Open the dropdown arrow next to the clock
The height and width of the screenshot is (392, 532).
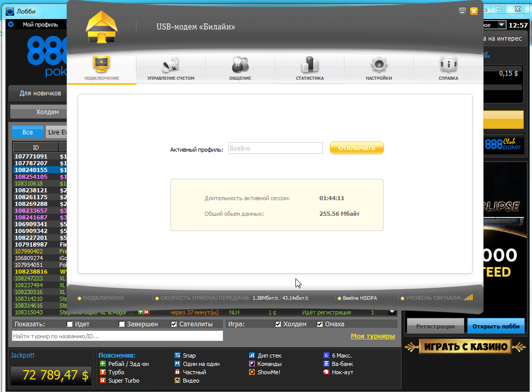(501, 25)
